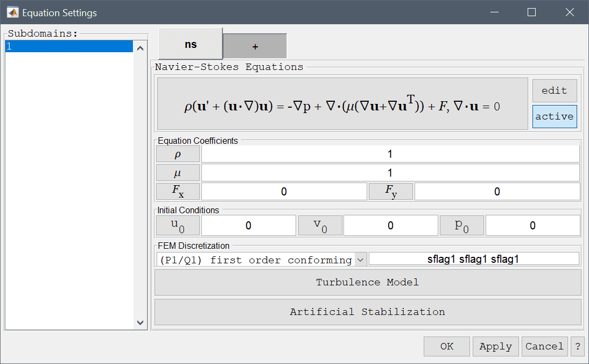
Task: Edit the viscosity μ value field
Action: point(390,173)
